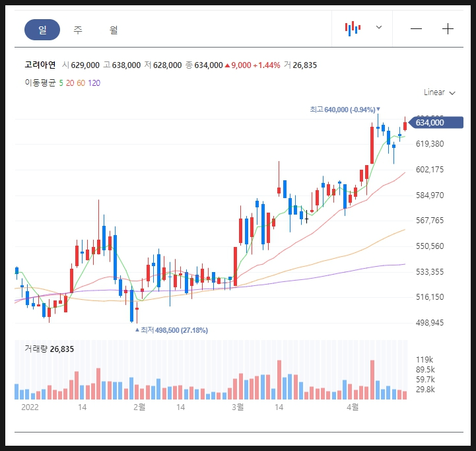Toggle the 5-day moving average
This screenshot has width=476, height=451.
(x=61, y=83)
